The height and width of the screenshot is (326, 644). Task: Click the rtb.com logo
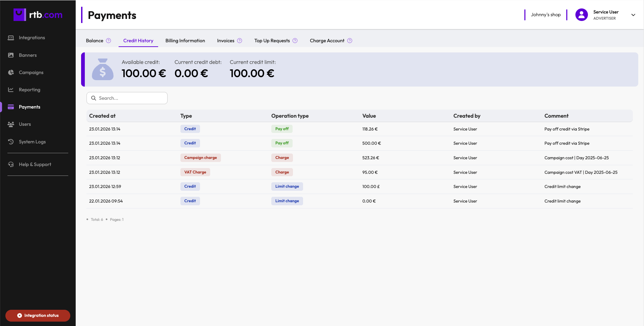(38, 15)
